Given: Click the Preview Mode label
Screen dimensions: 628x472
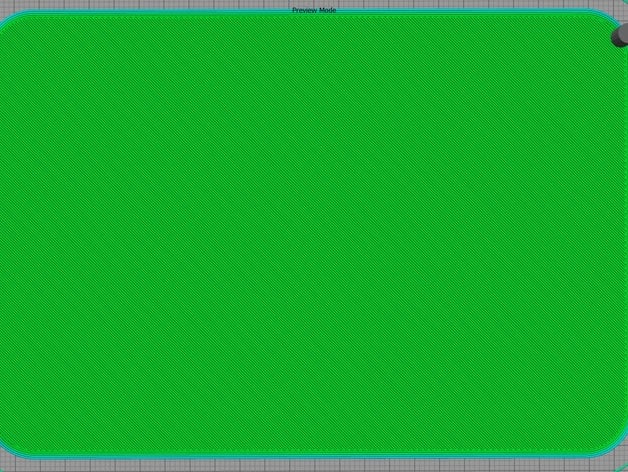Looking at the screenshot, I should pos(314,10).
